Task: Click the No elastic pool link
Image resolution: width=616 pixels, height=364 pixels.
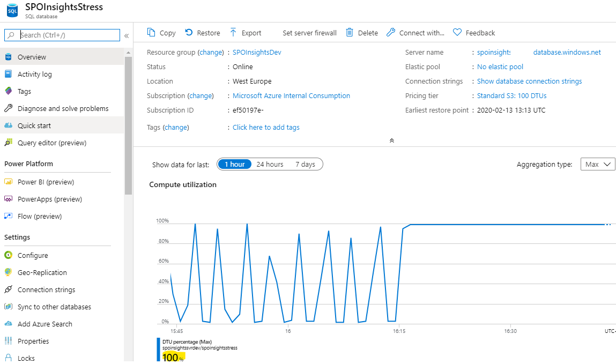Action: pos(500,67)
